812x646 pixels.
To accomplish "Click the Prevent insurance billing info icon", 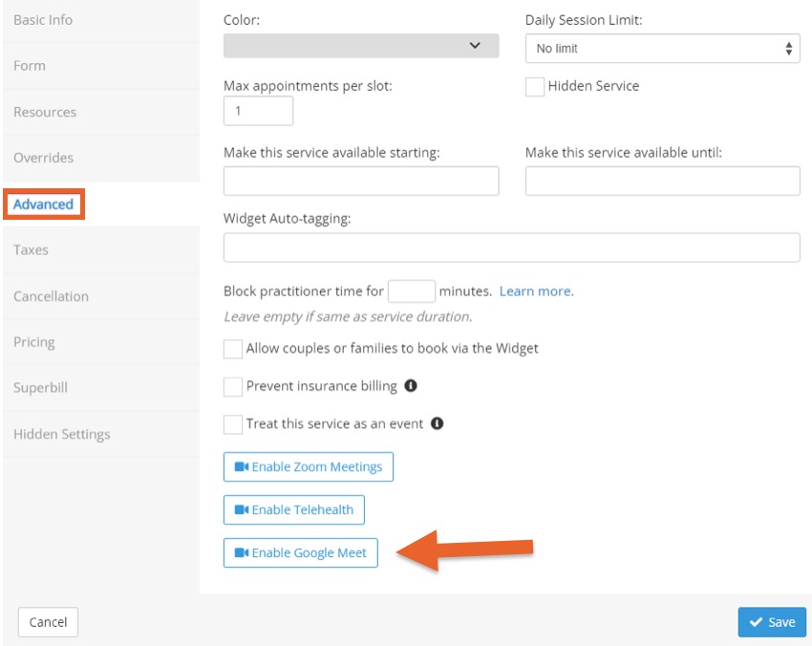I will tap(411, 385).
